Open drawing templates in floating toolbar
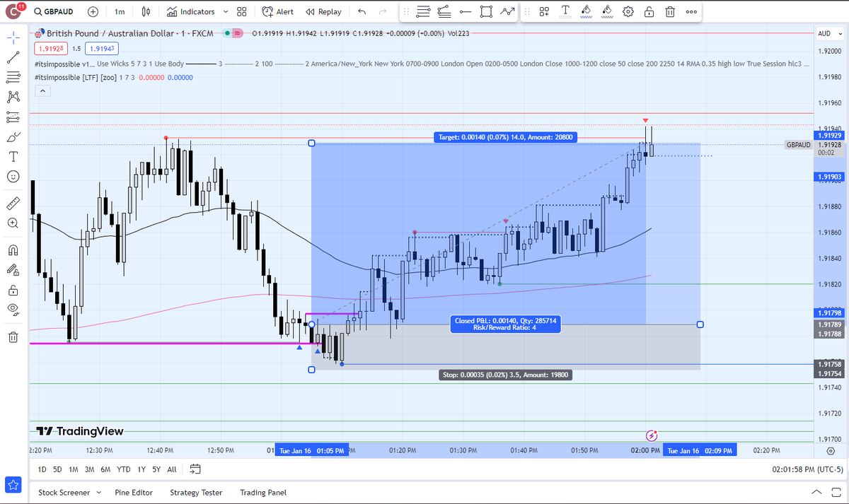This screenshot has width=849, height=504. click(544, 12)
